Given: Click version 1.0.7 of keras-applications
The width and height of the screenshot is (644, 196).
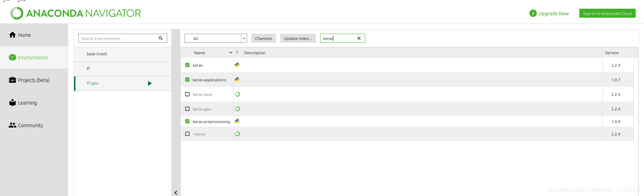Looking at the screenshot, I should pos(616,80).
